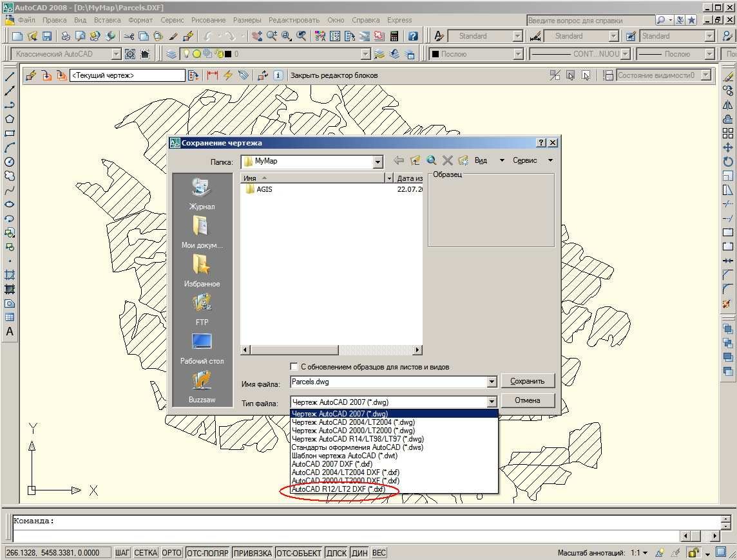Image resolution: width=737 pixels, height=560 pixels.
Task: Select the Circle draw tool
Action: point(10,162)
